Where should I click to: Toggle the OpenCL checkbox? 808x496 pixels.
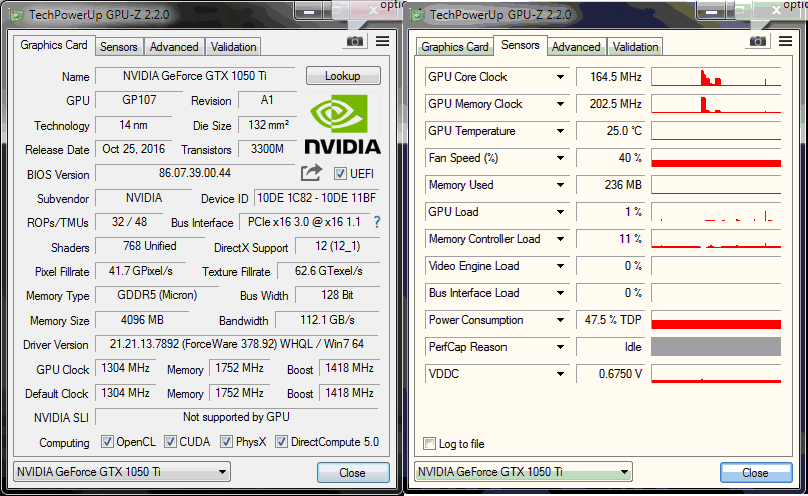(x=107, y=441)
